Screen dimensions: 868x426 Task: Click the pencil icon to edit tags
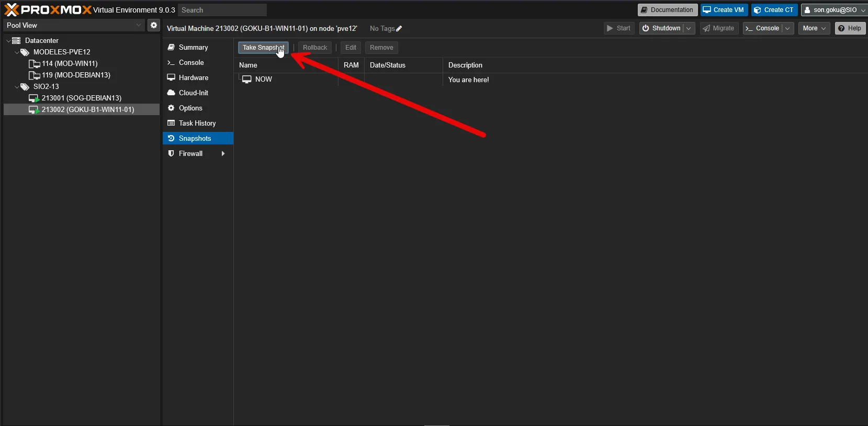399,29
